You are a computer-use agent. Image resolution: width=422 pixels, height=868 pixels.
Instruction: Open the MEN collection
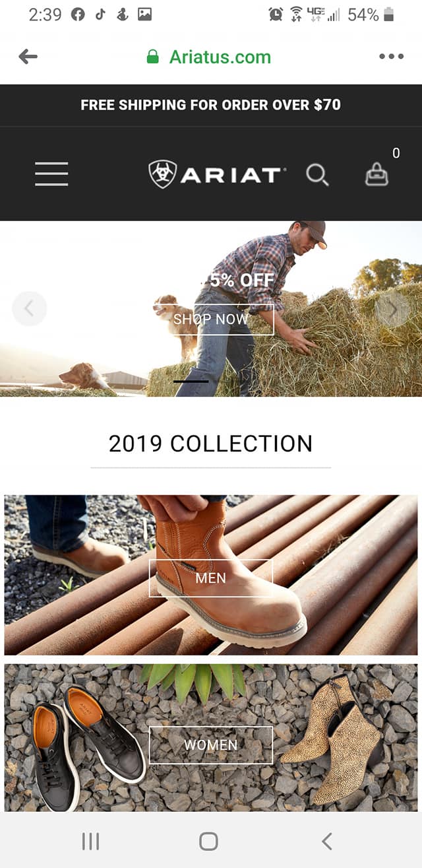tap(211, 578)
